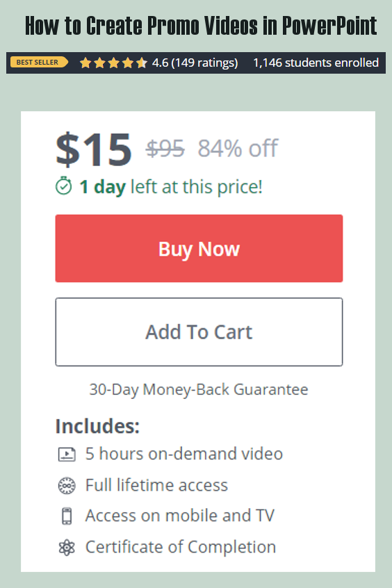Click the Certificate of Completion item
Screen dimensions: 392x588
pyautogui.click(x=181, y=547)
